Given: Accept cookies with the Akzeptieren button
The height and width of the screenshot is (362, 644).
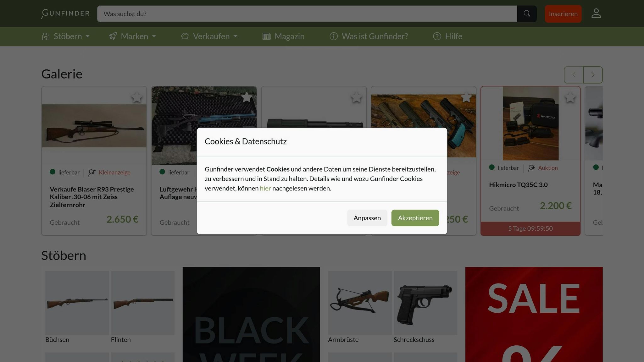Looking at the screenshot, I should (x=415, y=218).
